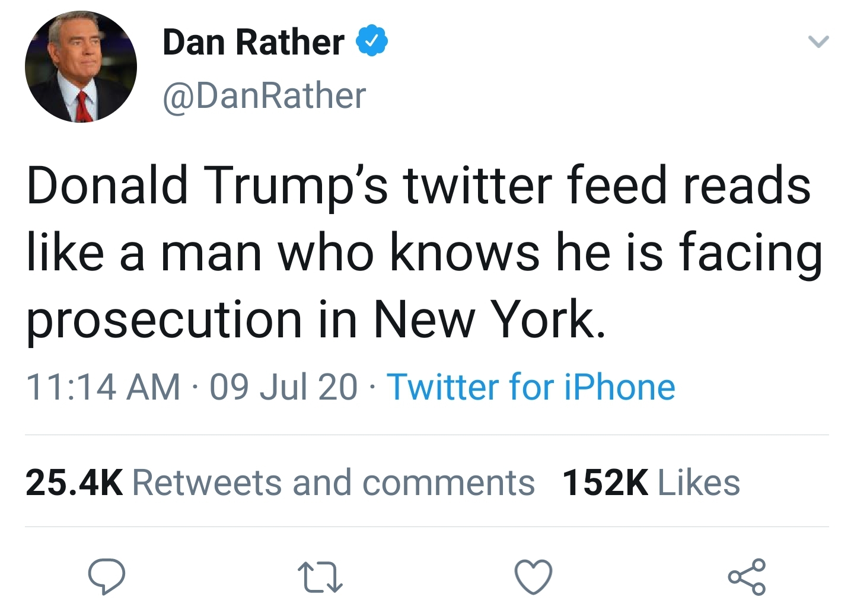View the Retweets and comments label
Screen dimensions: 854x616
tap(333, 482)
